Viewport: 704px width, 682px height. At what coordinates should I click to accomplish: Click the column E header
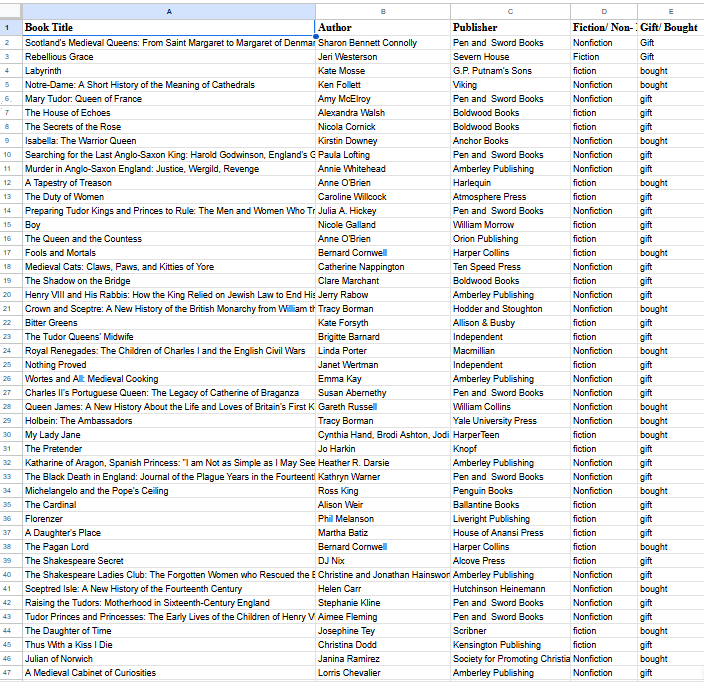670,10
